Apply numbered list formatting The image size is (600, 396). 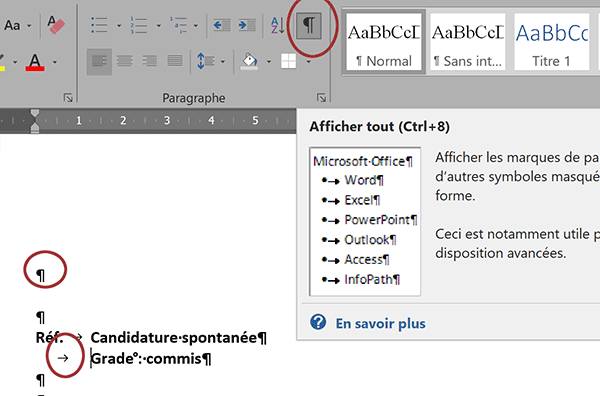pyautogui.click(x=139, y=25)
